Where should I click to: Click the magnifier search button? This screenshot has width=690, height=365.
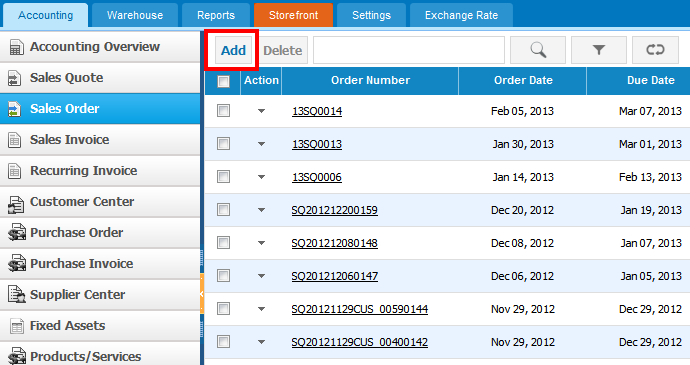click(x=538, y=50)
